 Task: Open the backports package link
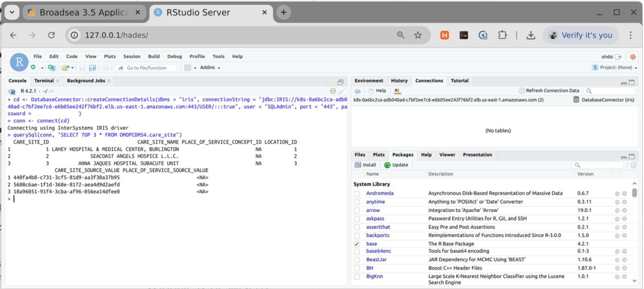tap(378, 235)
